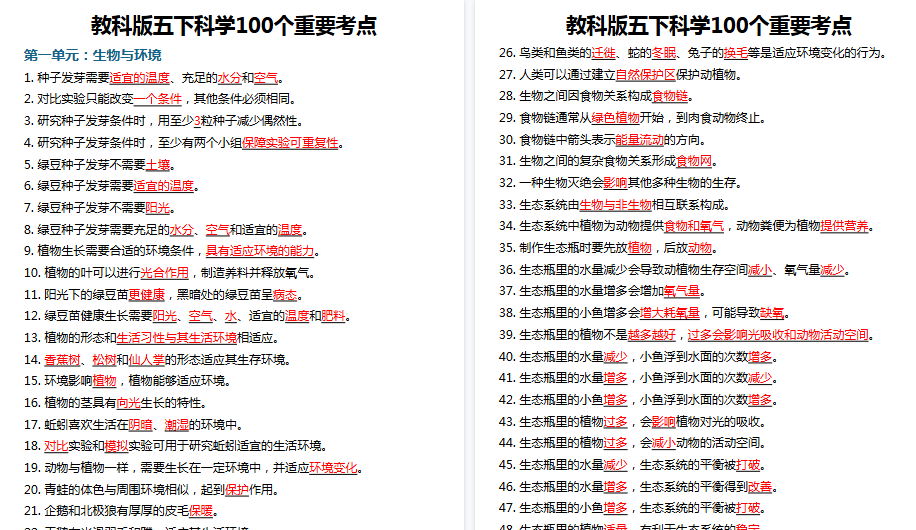916x530 pixels.
Task: Select underlined 生物与非生物 in item 33
Action: tap(638, 205)
